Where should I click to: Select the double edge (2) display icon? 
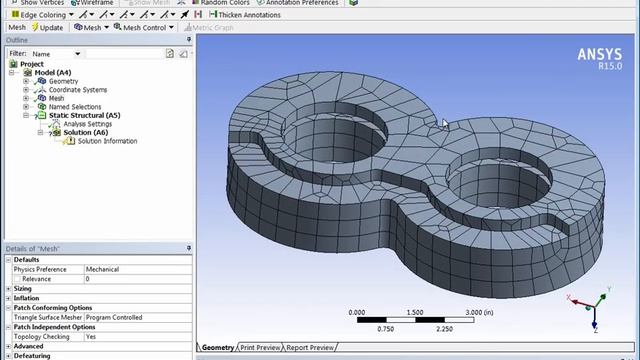(124, 15)
